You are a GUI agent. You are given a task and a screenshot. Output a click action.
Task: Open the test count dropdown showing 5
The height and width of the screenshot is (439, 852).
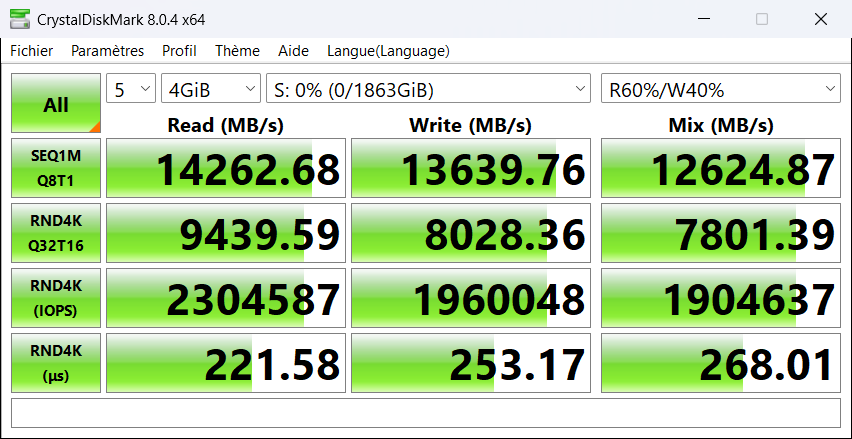(x=131, y=90)
